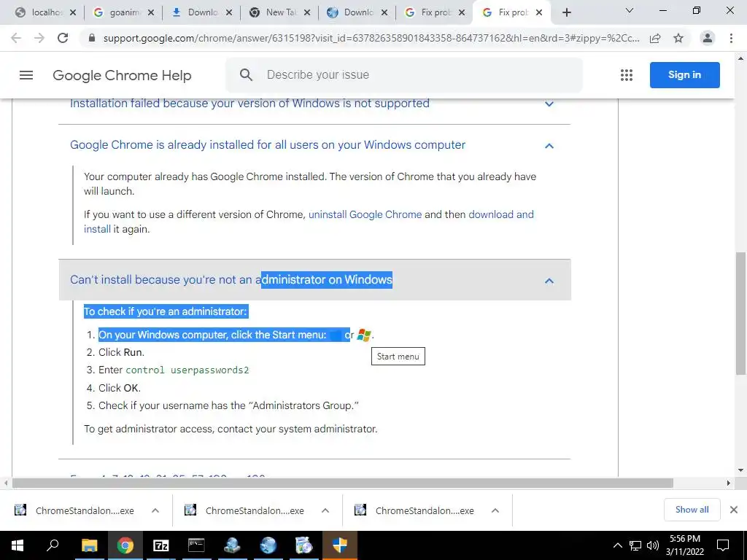747x560 pixels.
Task: Bookmark this page with the star
Action: pyautogui.click(x=678, y=38)
